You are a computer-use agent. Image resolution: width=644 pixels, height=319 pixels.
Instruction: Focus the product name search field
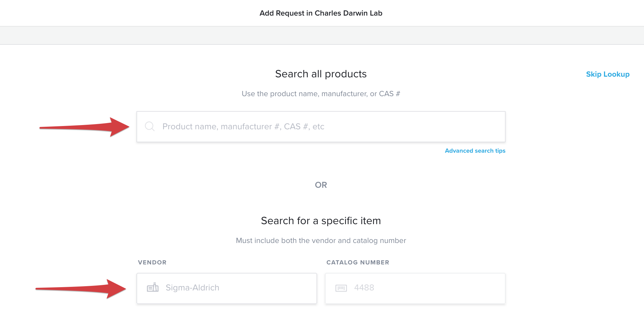(x=321, y=127)
